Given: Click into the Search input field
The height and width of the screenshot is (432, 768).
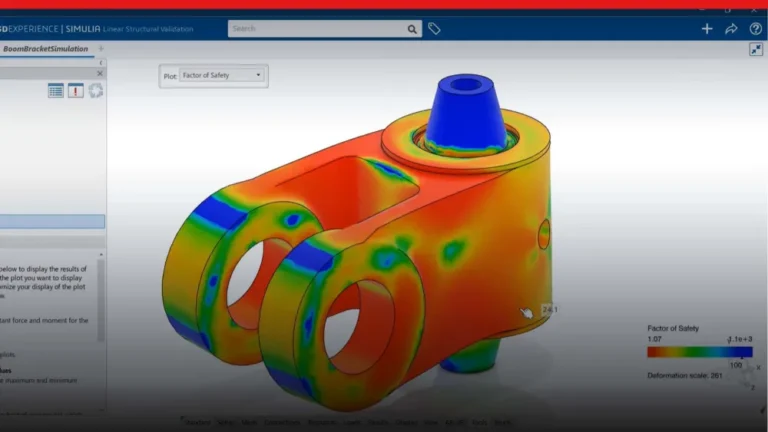Looking at the screenshot, I should (317, 29).
